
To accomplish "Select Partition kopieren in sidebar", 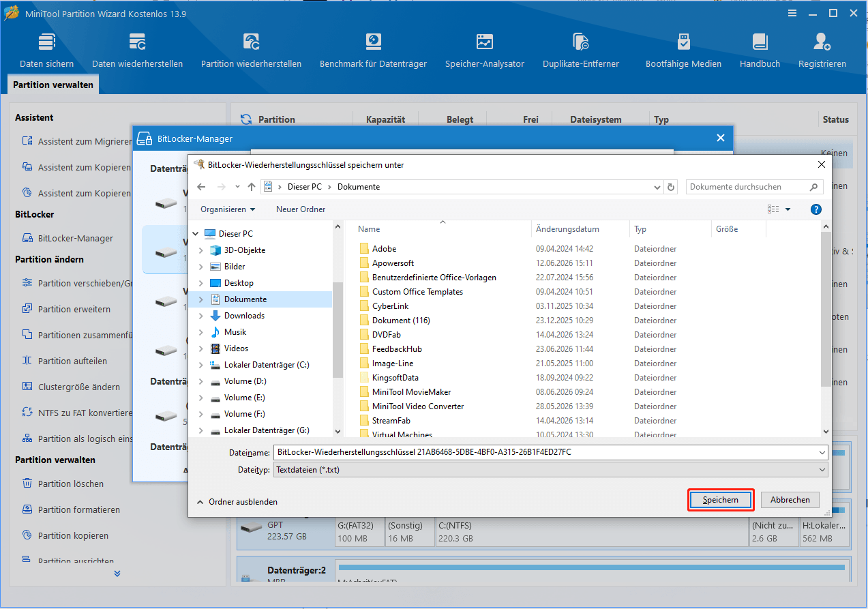I will (73, 535).
